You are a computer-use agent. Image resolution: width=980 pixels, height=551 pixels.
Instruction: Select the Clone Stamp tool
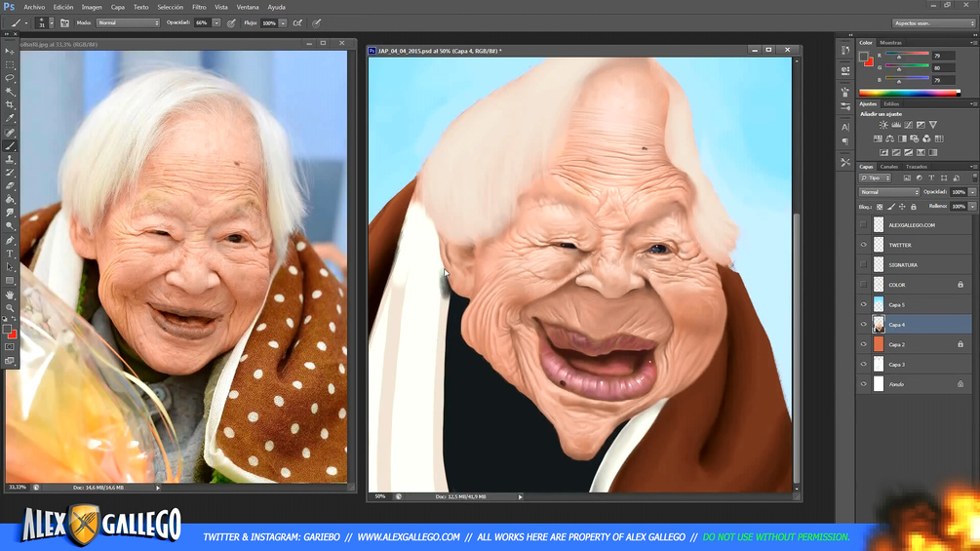tap(10, 159)
